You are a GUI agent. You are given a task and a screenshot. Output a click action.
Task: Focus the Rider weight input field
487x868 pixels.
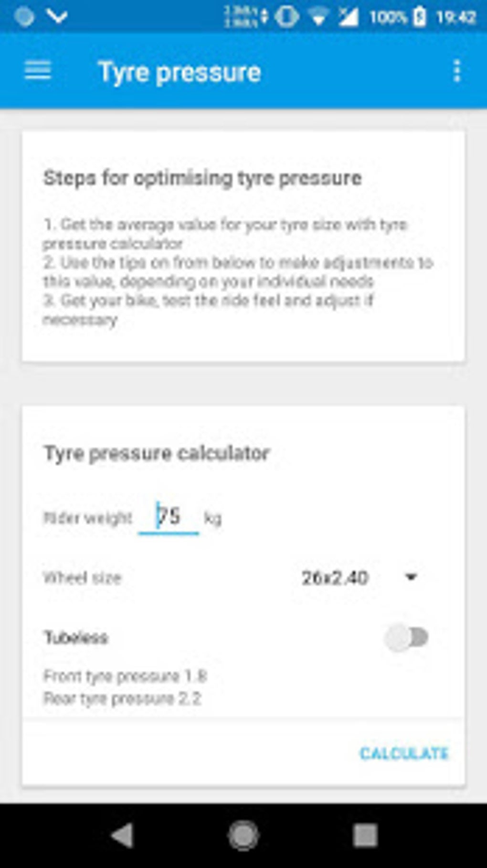click(169, 517)
